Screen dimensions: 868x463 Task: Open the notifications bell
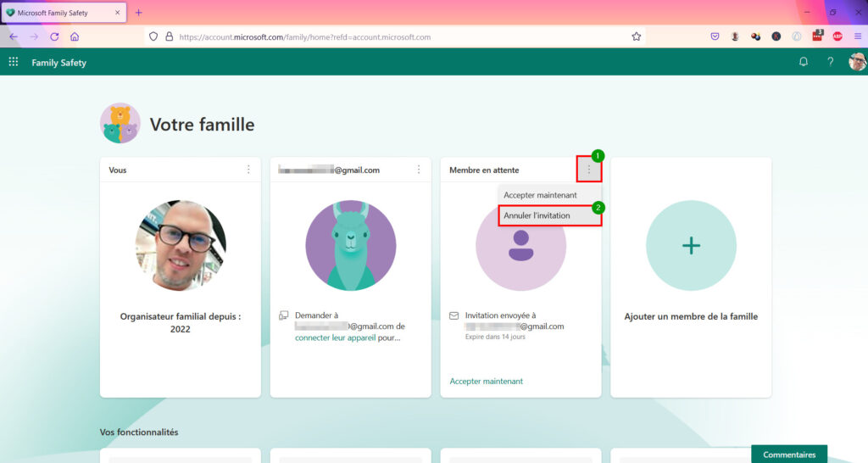click(x=804, y=62)
